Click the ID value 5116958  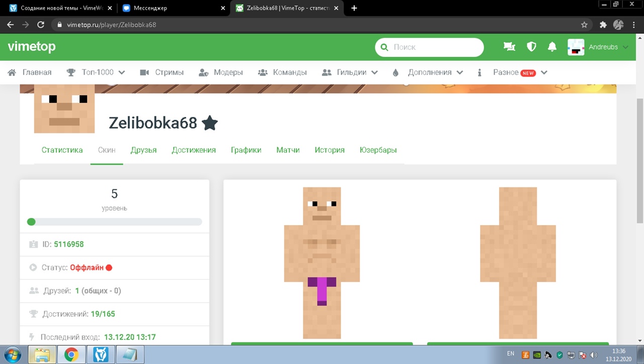69,244
